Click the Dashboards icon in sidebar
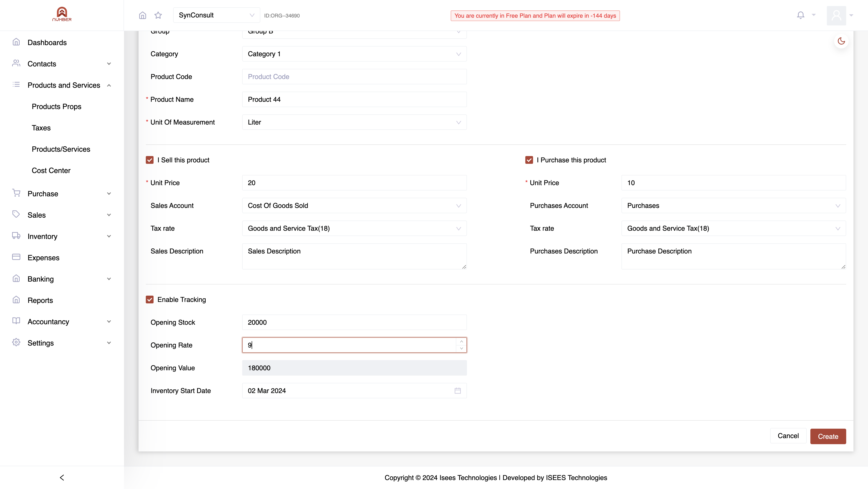The image size is (868, 489). coord(16,42)
